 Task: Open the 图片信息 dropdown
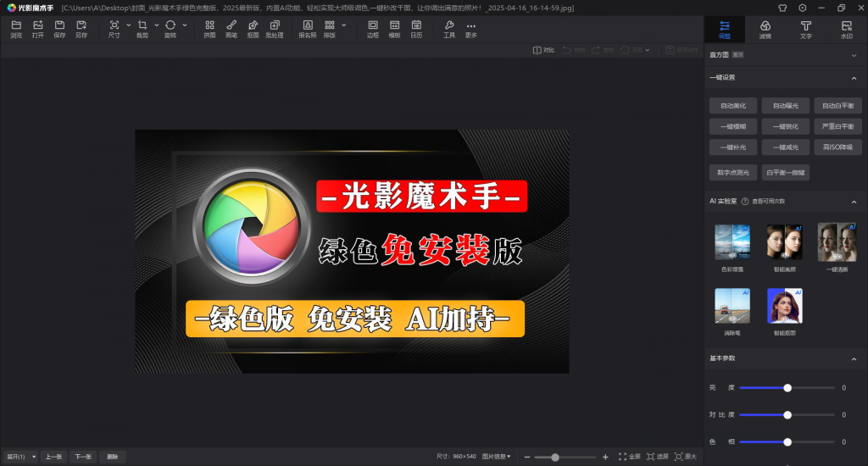496,457
